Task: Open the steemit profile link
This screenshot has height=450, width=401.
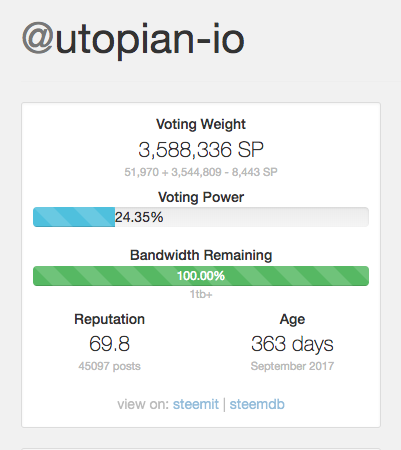Action: coord(196,404)
